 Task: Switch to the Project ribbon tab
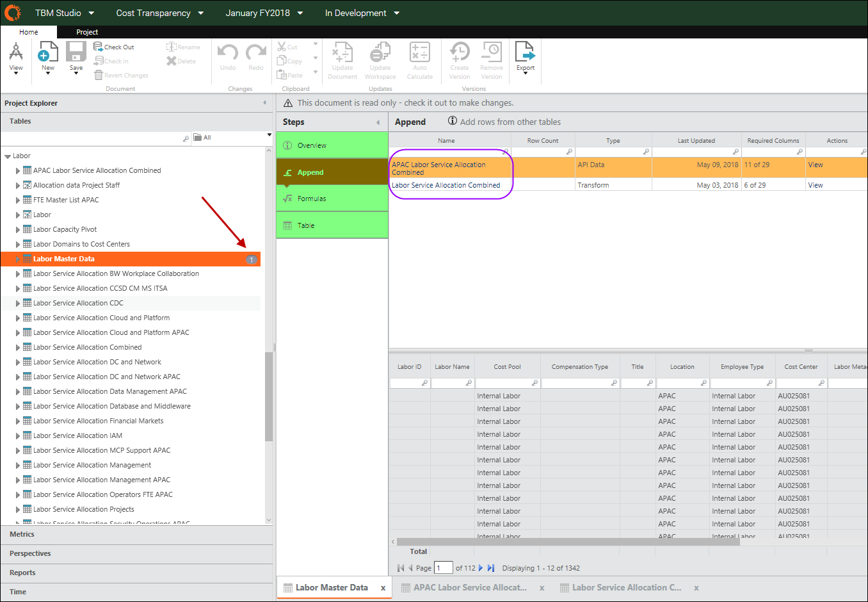[87, 32]
